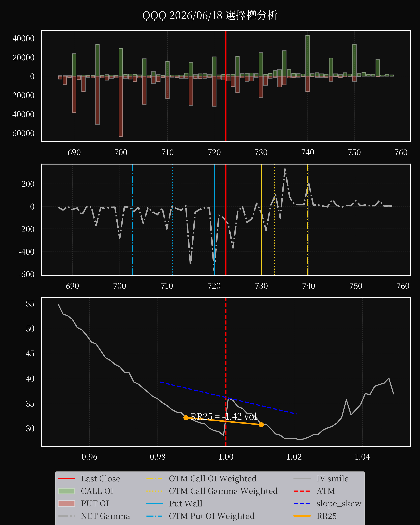Click the 1.04 x-axis label in IV chart
This screenshot has width=420, height=525.
click(x=362, y=457)
